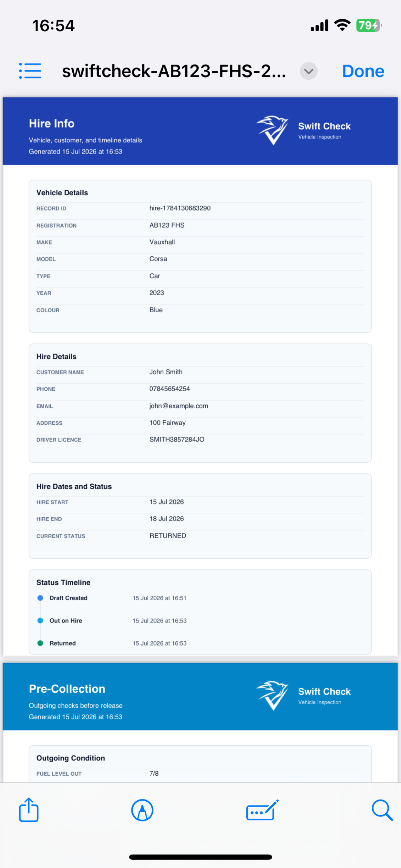Expand the file name dropdown chevron

[308, 71]
